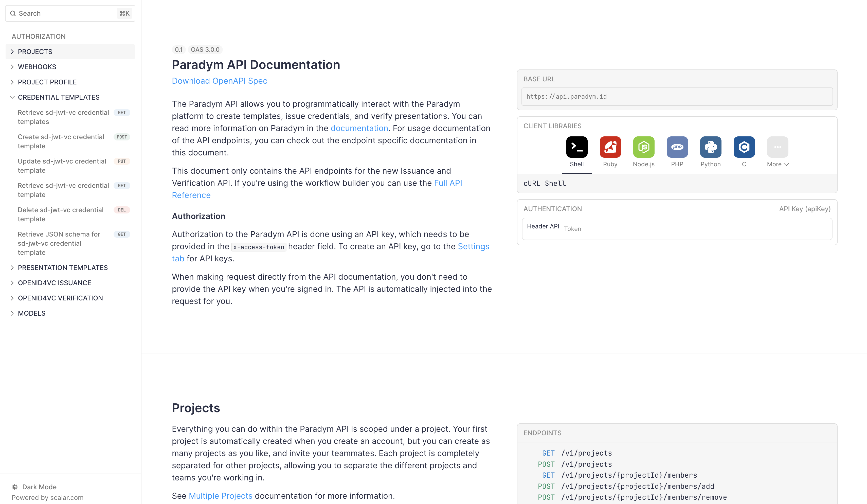Choose the C client library icon
867x504 pixels.
point(744,147)
